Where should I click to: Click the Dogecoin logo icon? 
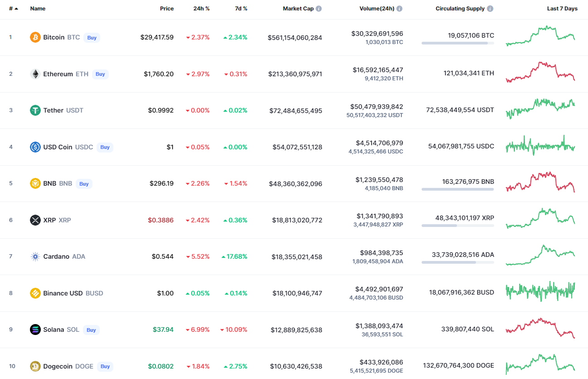(35, 366)
